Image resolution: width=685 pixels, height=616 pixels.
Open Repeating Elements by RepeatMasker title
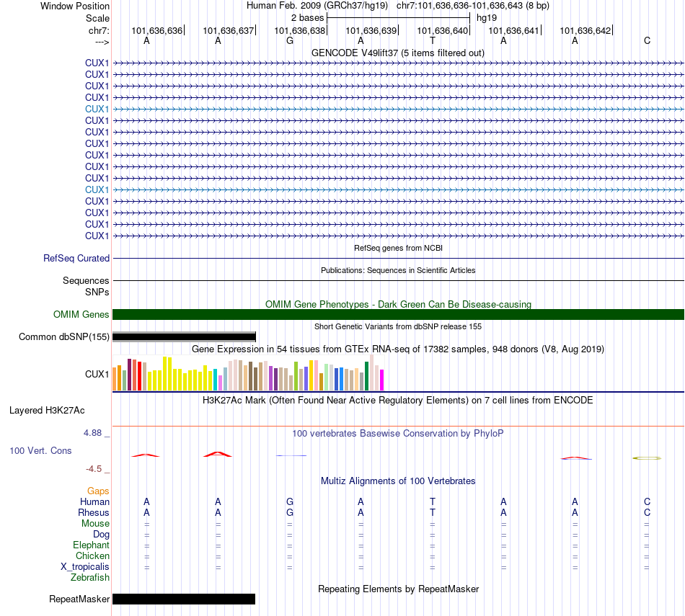[x=398, y=589]
